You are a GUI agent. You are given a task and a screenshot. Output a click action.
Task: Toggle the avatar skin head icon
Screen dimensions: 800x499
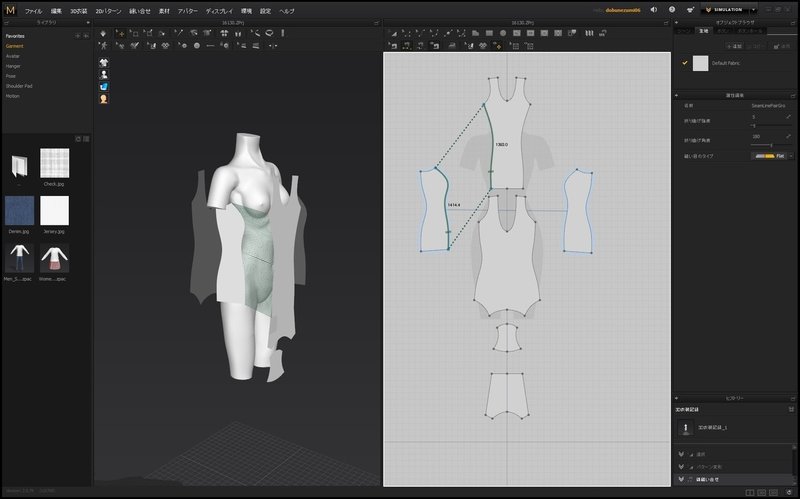click(104, 99)
